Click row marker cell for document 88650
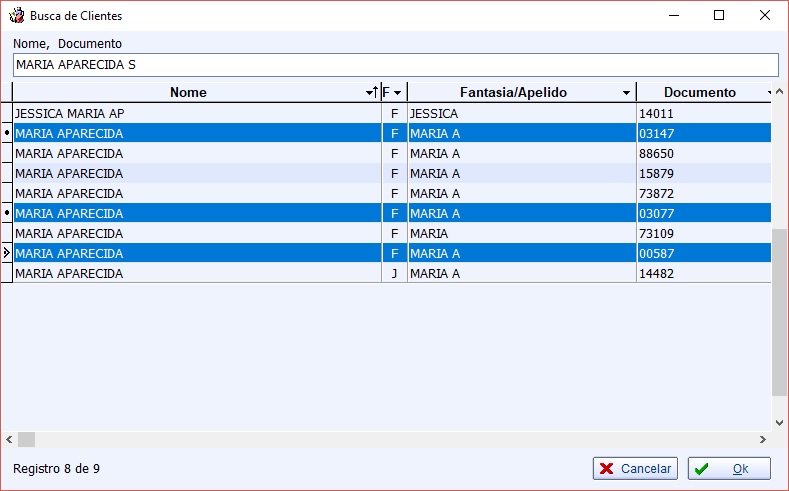The width and height of the screenshot is (789, 491). (7, 153)
